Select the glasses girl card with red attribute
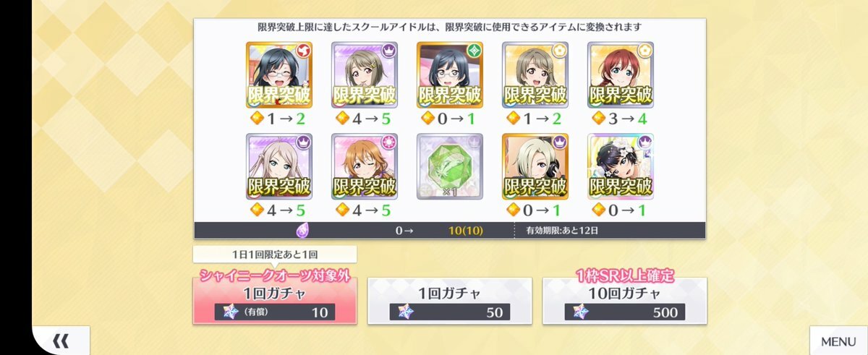 278,74
